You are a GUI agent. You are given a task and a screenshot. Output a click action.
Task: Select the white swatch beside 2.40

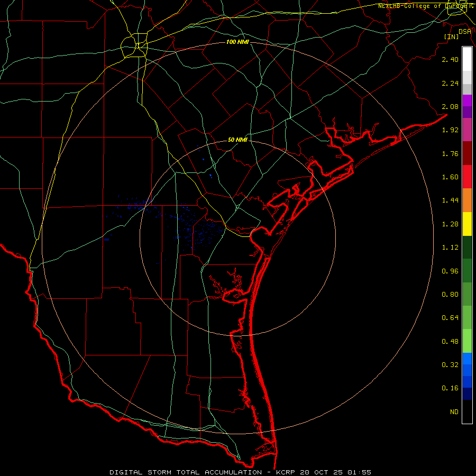[x=467, y=59]
